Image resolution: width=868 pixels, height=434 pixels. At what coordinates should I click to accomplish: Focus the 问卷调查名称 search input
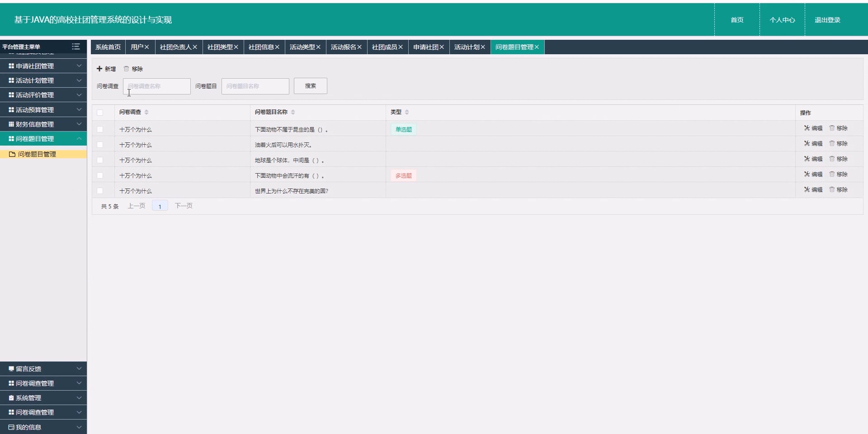pyautogui.click(x=157, y=86)
